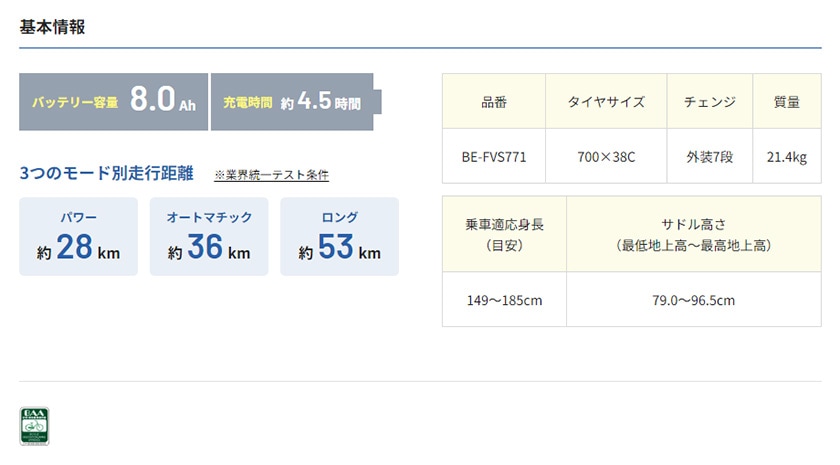840x465 pixels.
Task: Select the ロング mode 53 km card
Action: [x=340, y=236]
